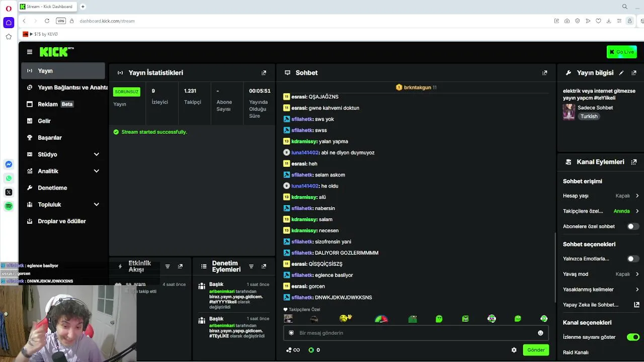Click the Turkish language tag
Viewport: 644px width, 362px height.
click(x=589, y=116)
